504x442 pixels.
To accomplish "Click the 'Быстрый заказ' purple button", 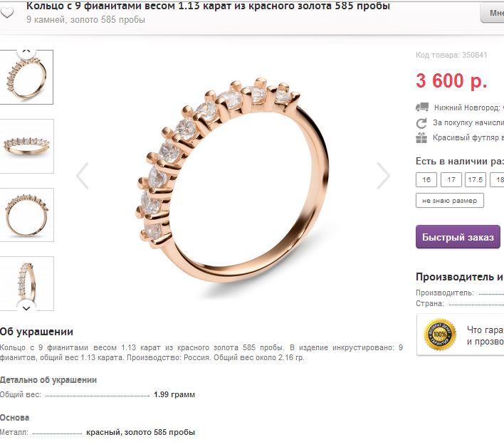I will (458, 237).
